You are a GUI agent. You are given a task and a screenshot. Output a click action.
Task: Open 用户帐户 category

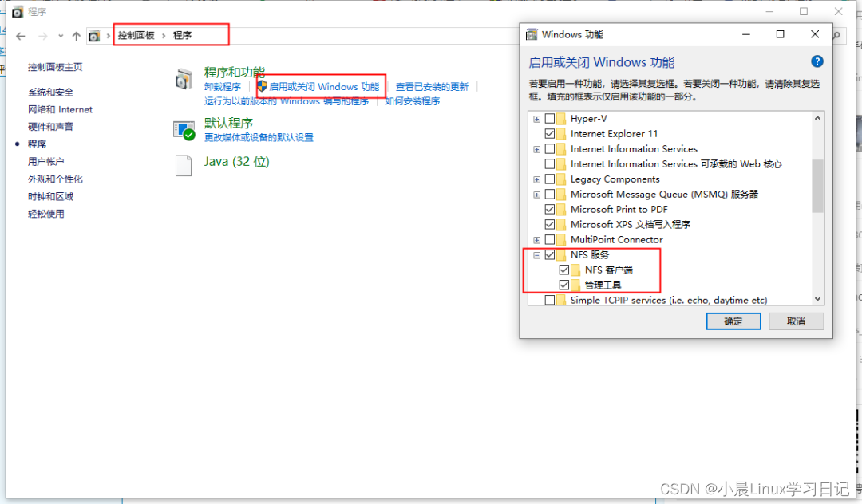45,161
